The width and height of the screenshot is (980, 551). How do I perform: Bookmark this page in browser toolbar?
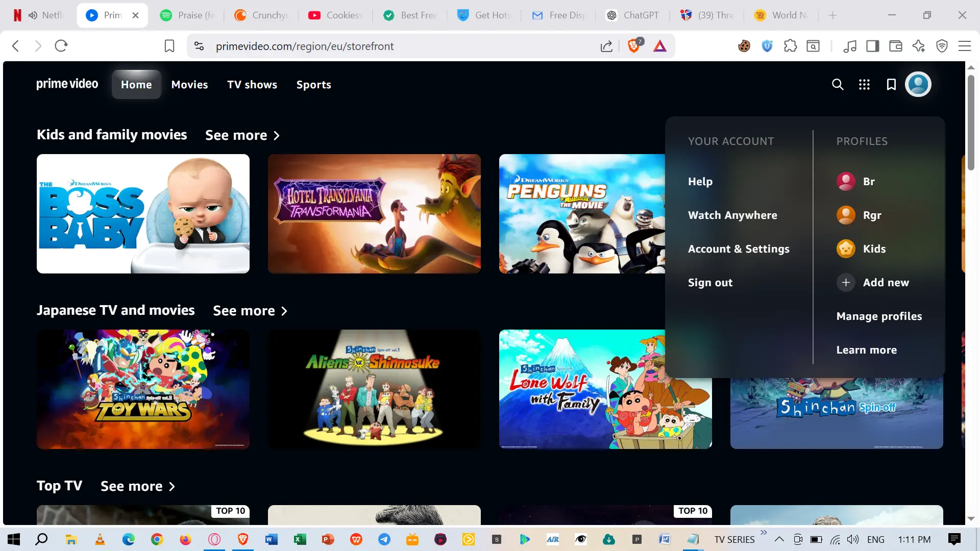pyautogui.click(x=169, y=46)
